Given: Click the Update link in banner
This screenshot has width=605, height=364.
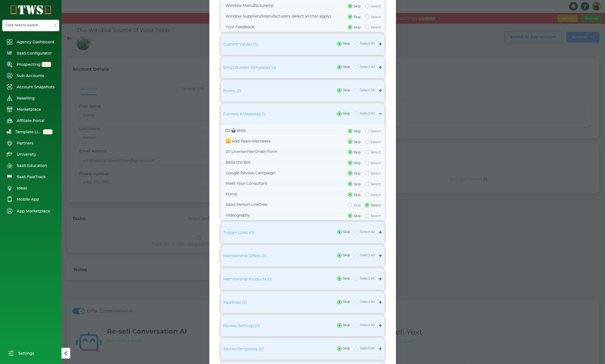Looking at the screenshot, I should point(427,18).
